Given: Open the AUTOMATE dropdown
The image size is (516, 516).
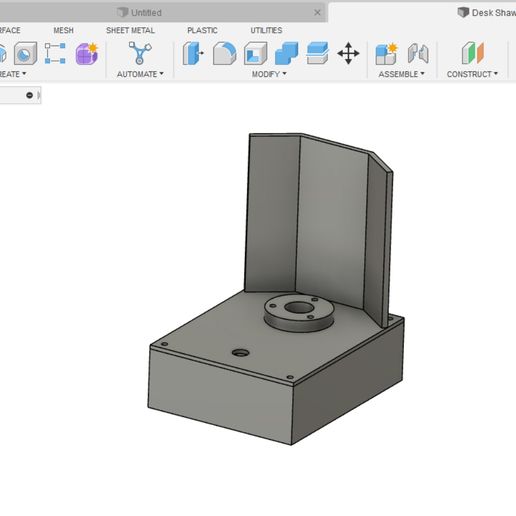Looking at the screenshot, I should pos(140,74).
